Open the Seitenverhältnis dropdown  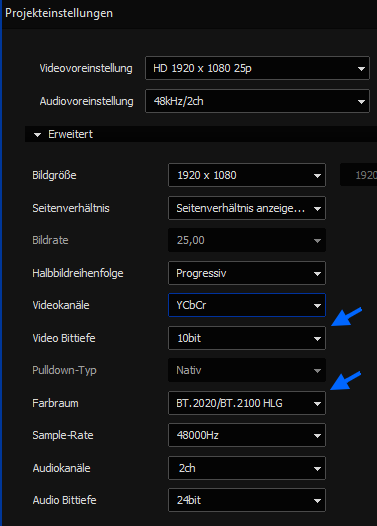coord(247,208)
